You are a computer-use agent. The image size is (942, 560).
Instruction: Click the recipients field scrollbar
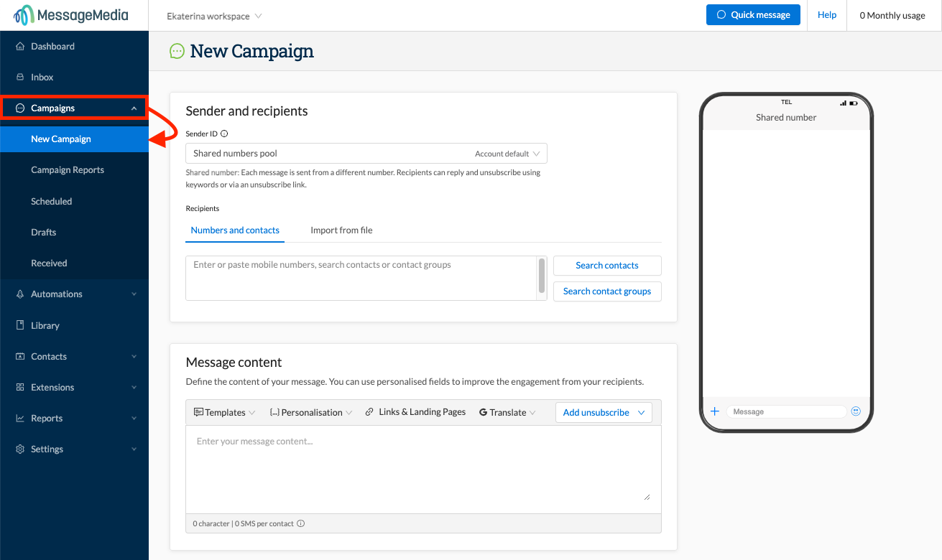pyautogui.click(x=542, y=276)
